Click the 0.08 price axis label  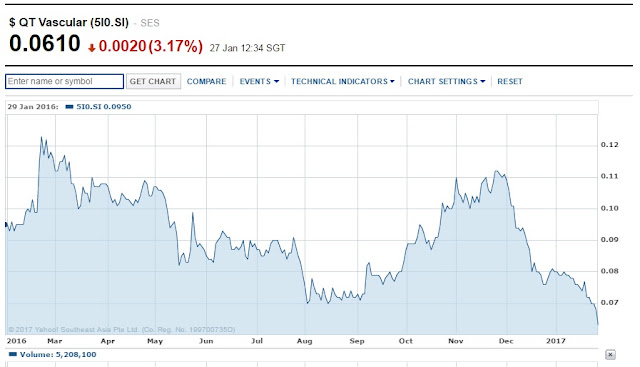609,271
